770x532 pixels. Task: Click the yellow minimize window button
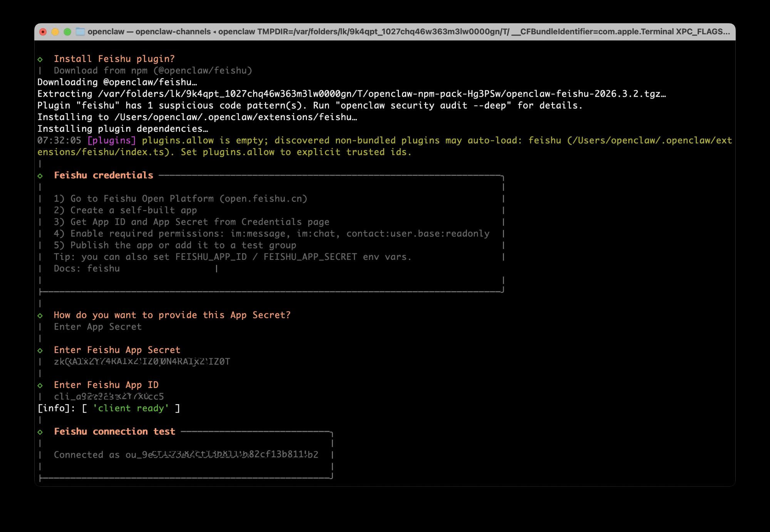pos(55,32)
